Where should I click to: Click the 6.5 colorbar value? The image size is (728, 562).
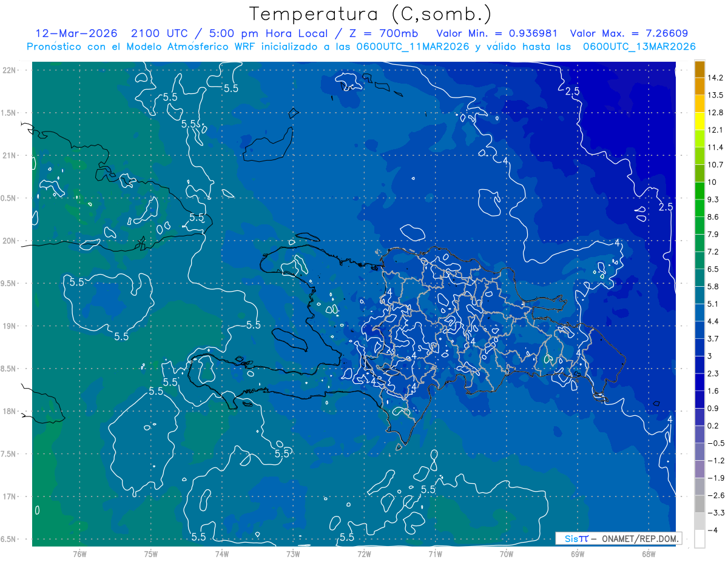pos(715,269)
